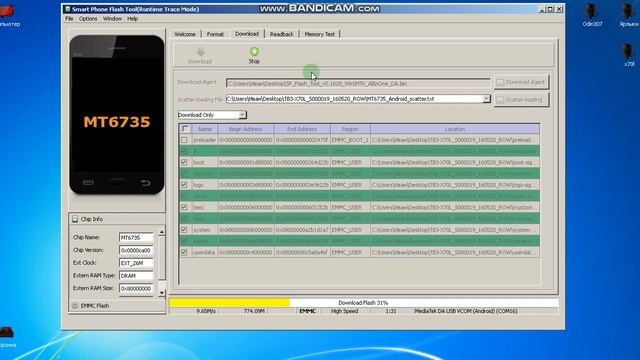
Task: Switch to the Readback tab
Action: 282,34
